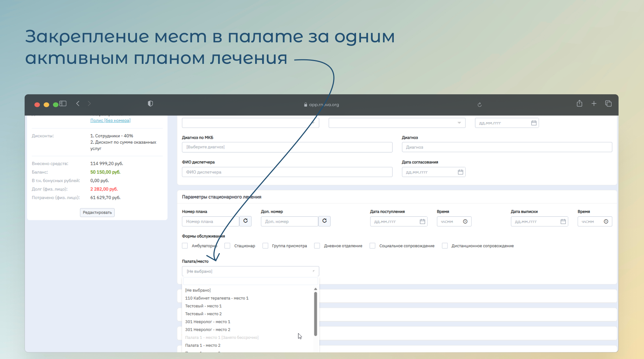The height and width of the screenshot is (359, 644).
Task: Open the 'Полис [без номера]' link
Action: [x=110, y=120]
